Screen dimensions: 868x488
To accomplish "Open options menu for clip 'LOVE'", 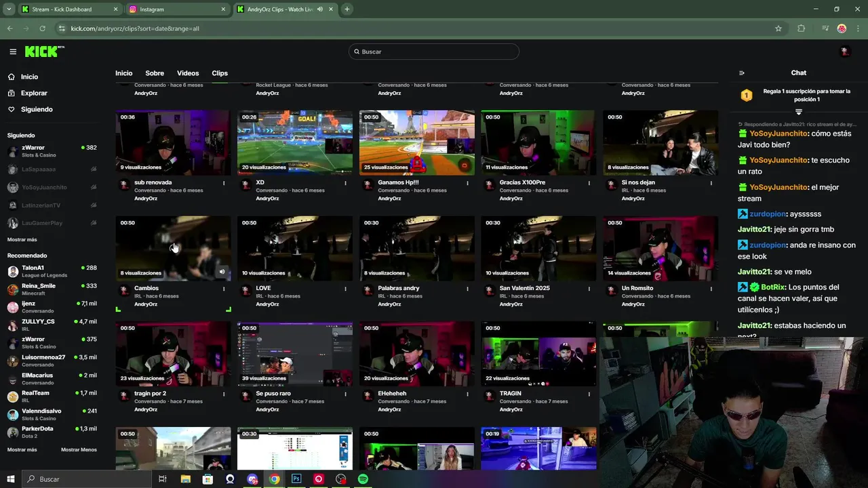I will 345,289.
